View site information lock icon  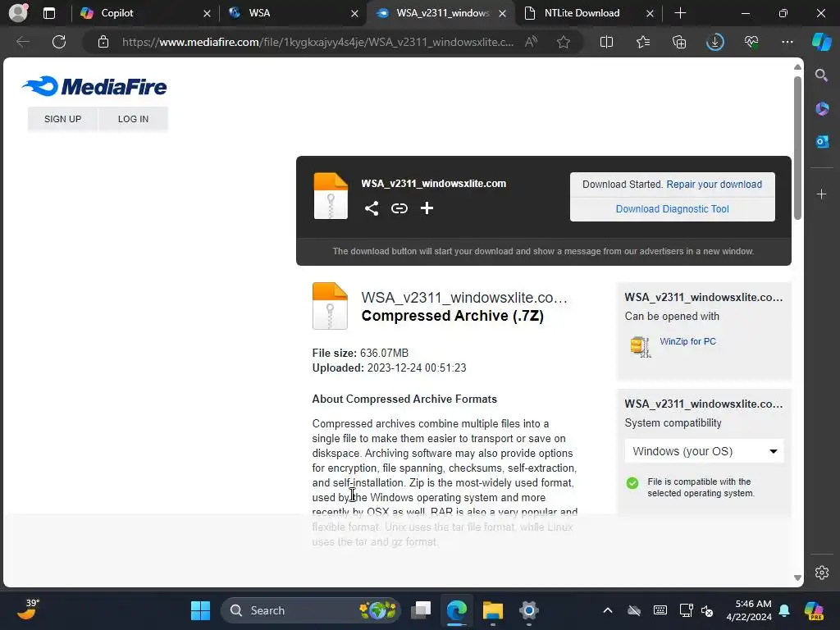pos(103,42)
